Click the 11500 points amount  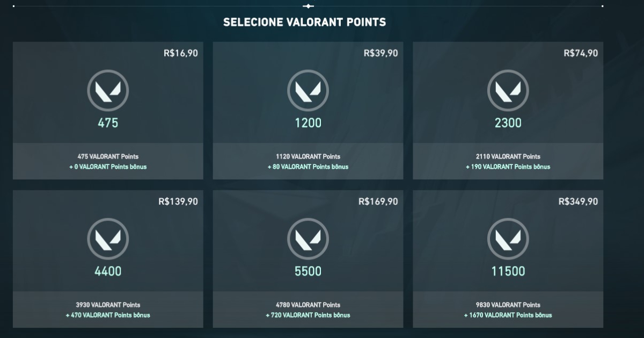coord(508,271)
